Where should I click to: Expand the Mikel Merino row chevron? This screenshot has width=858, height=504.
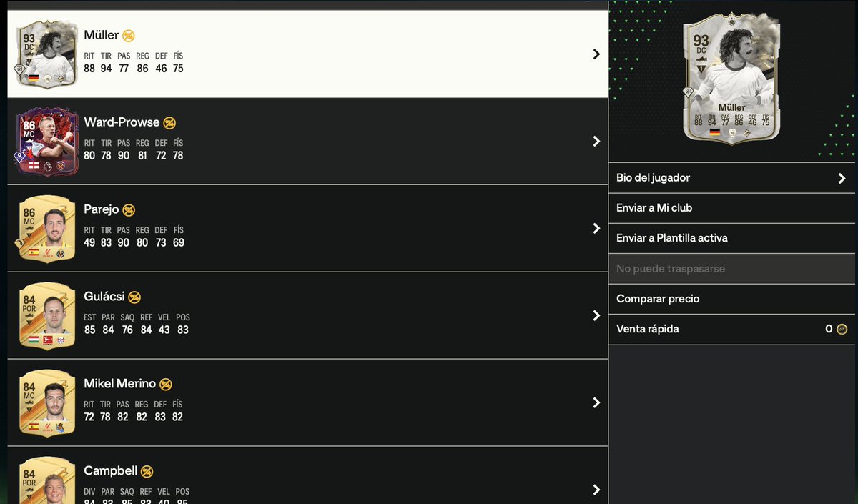point(596,403)
